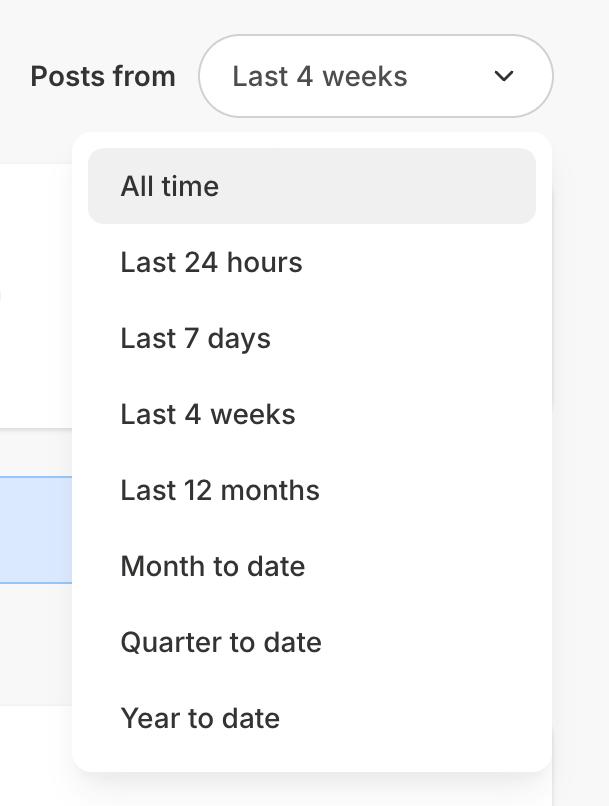Choose Last 24 hours from the menu
The image size is (609, 806).
tap(312, 262)
